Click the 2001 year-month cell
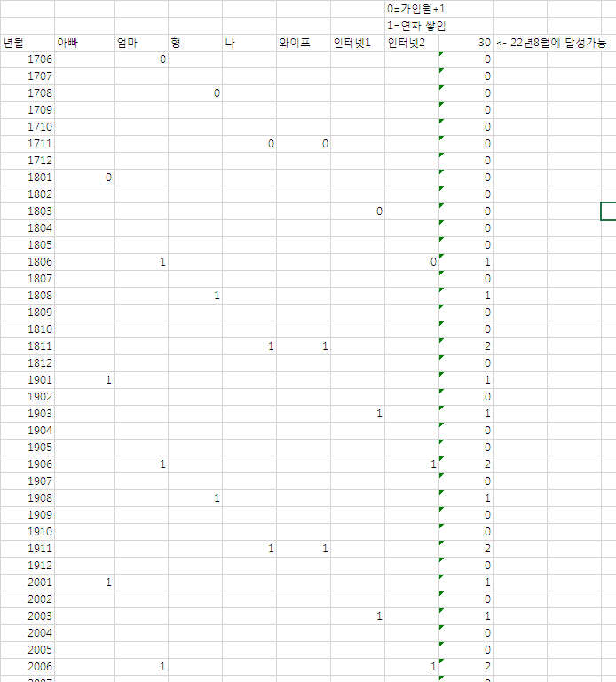 click(27, 583)
